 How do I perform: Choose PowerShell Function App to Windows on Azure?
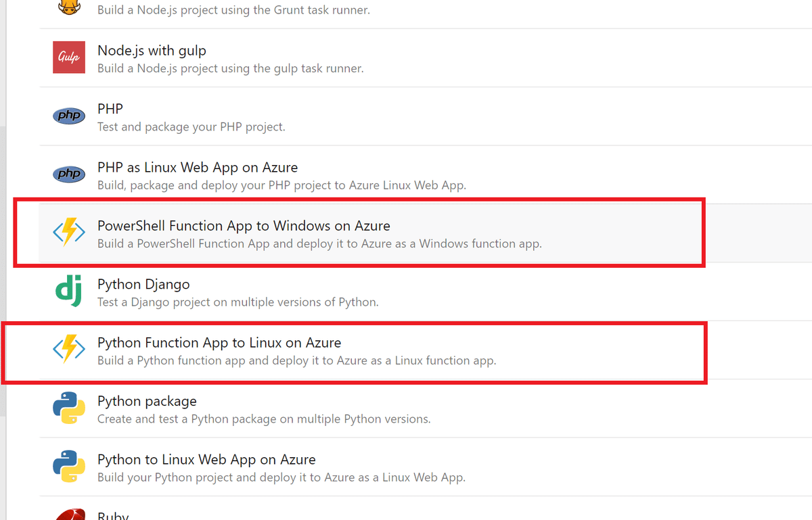[244, 226]
